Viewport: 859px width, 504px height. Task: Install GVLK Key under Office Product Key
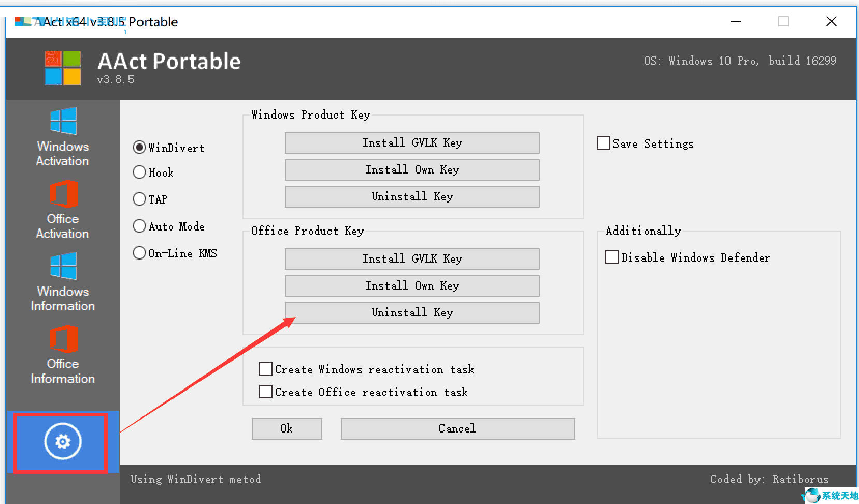(412, 259)
